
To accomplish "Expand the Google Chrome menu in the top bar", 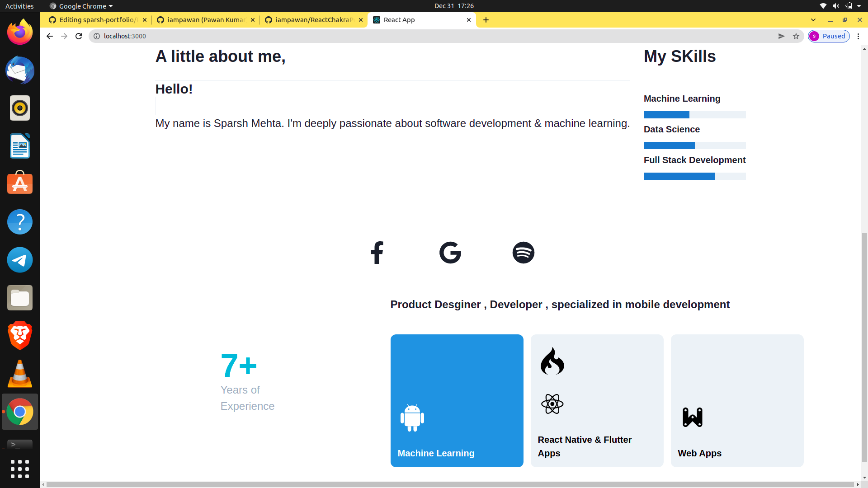I will (80, 6).
